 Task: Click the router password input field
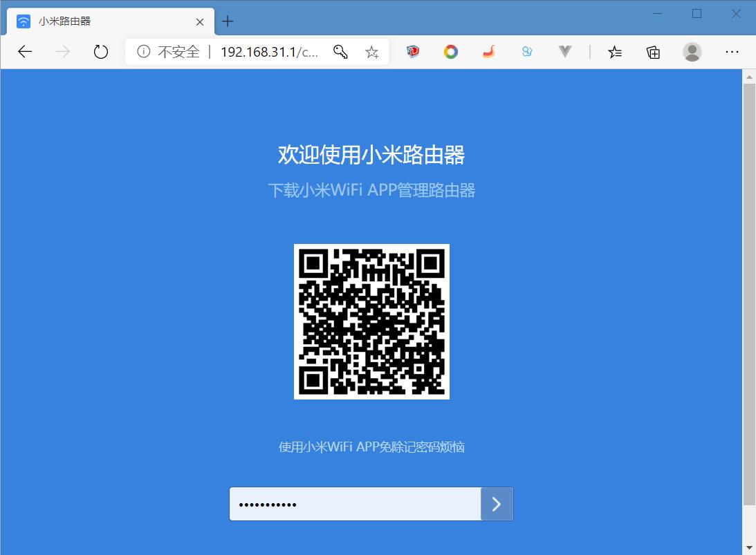pyautogui.click(x=353, y=503)
